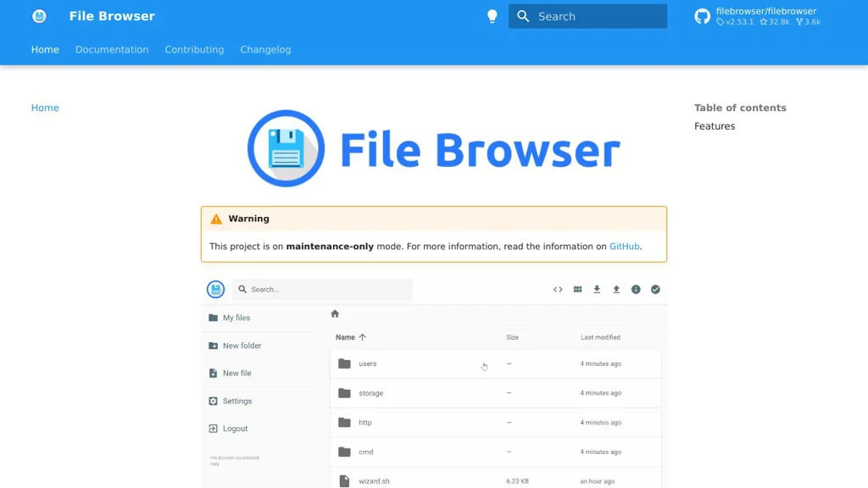Open the wizard.sh file
This screenshot has width=868, height=488.
pyautogui.click(x=374, y=480)
